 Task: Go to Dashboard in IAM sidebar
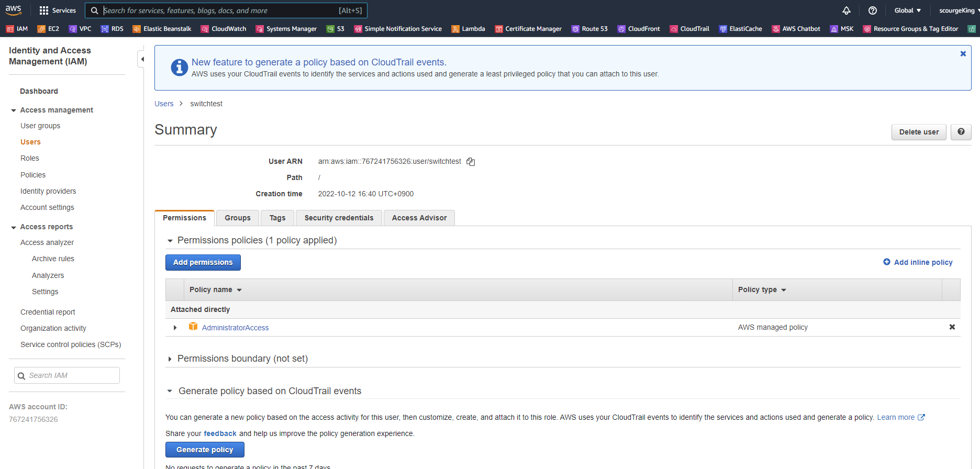click(x=39, y=91)
